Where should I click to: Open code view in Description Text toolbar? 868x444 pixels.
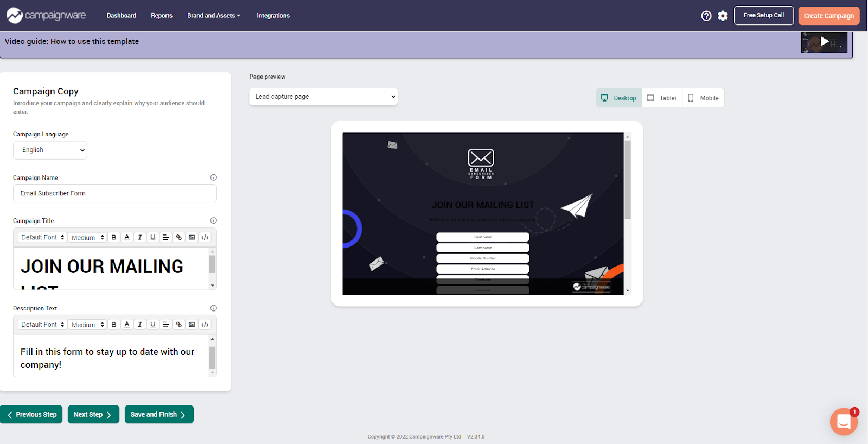pos(205,325)
